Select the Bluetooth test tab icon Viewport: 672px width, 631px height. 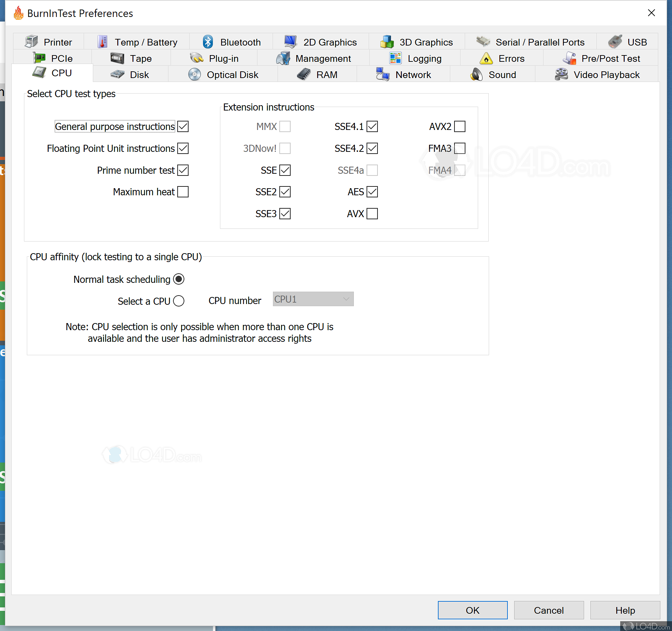208,41
